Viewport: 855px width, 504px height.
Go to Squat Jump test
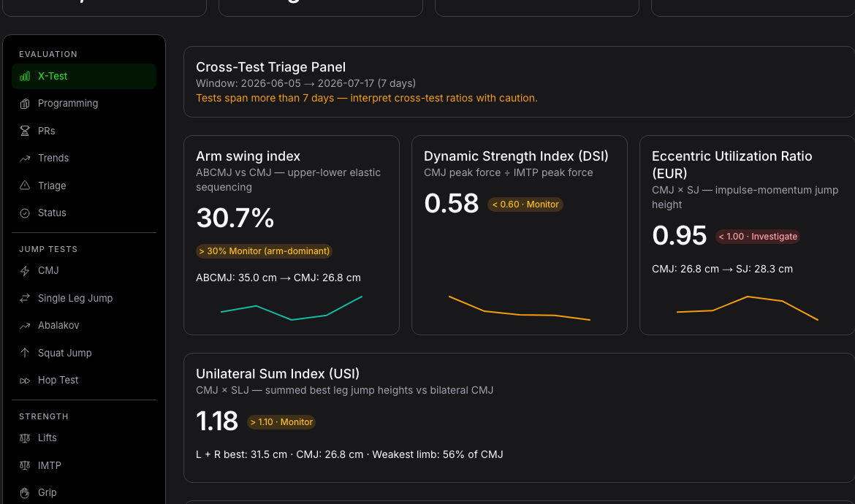[84, 353]
